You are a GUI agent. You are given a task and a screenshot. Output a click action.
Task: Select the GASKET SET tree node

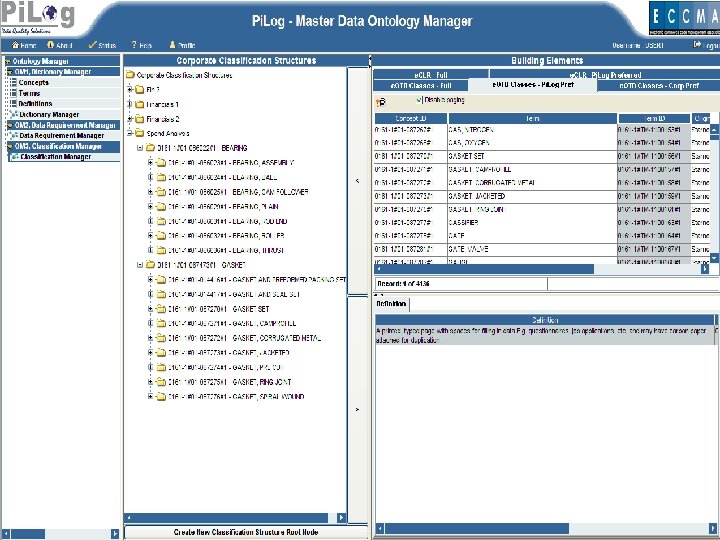pos(219,309)
